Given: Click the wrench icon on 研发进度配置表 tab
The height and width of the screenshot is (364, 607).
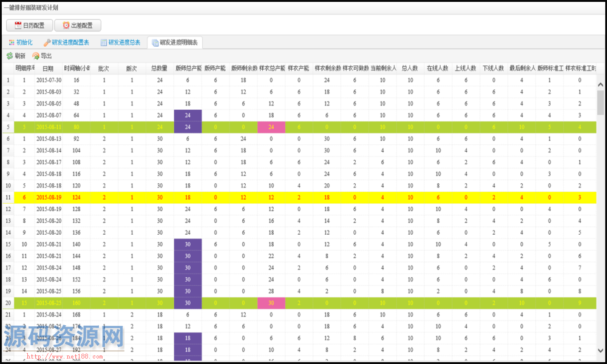Looking at the screenshot, I should point(47,42).
